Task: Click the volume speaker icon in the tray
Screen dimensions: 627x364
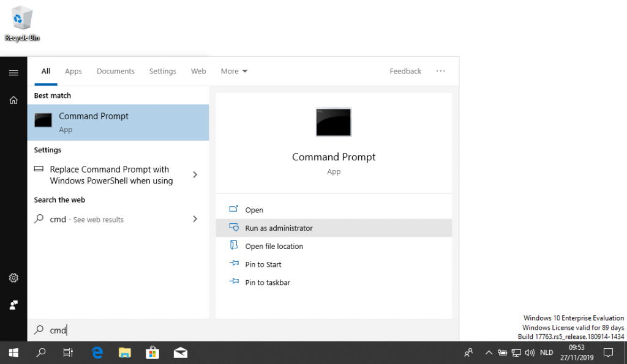Action: tap(530, 353)
